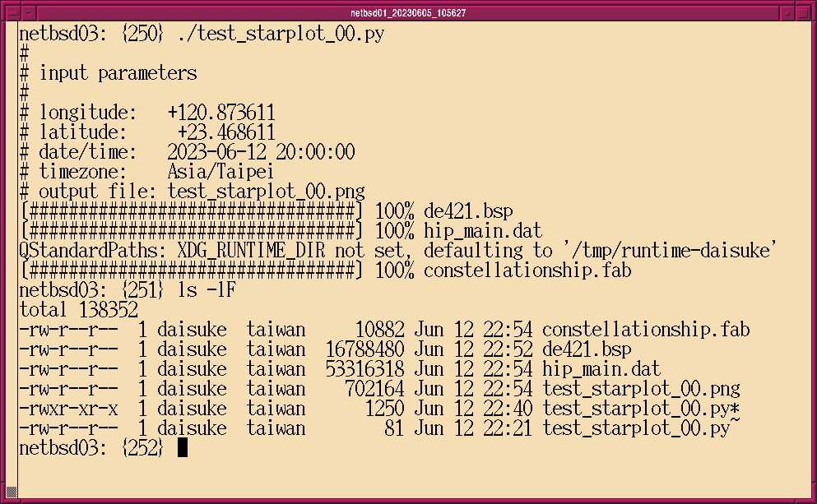Click the terminal cursor block at prompt 252
The image size is (817, 504).
(183, 448)
